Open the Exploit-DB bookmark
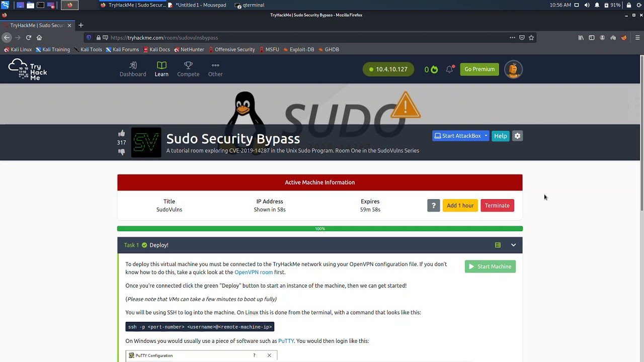Viewport: 644px width, 362px height. tap(298, 49)
